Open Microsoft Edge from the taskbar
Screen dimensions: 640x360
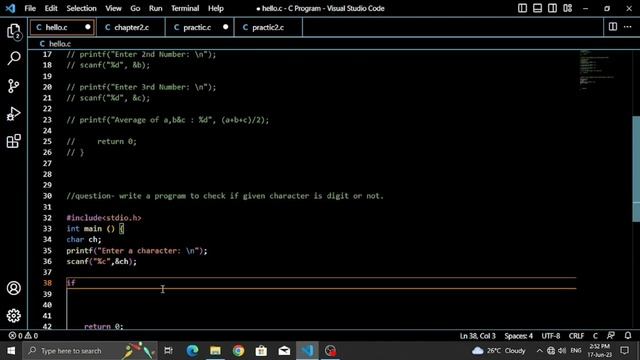tap(192, 351)
